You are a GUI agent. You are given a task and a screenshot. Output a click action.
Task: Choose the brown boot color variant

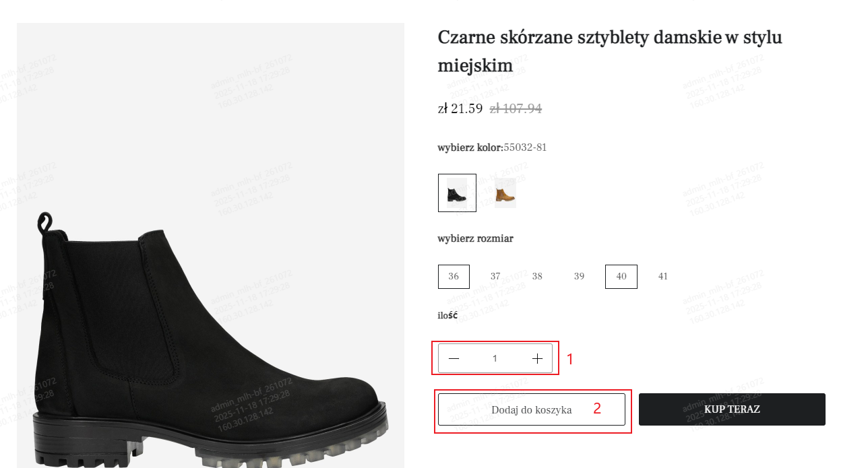[505, 193]
